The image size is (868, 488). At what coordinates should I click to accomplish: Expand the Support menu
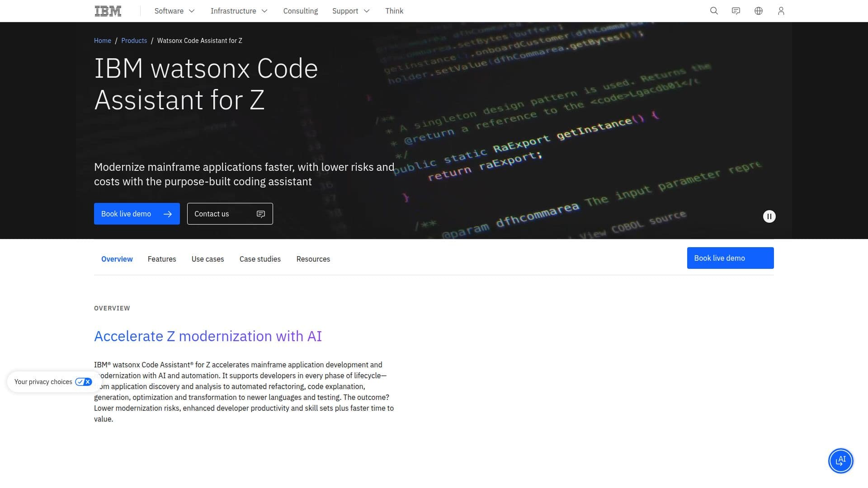click(x=351, y=11)
